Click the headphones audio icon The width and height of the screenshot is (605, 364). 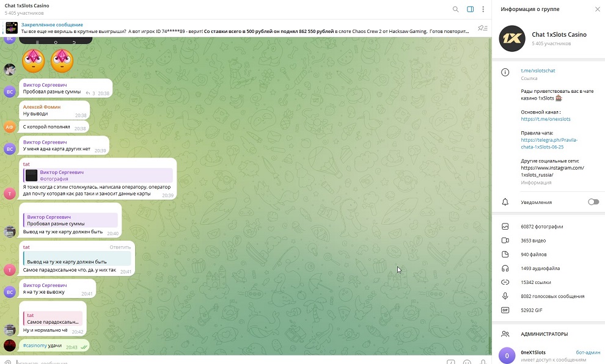coord(505,268)
